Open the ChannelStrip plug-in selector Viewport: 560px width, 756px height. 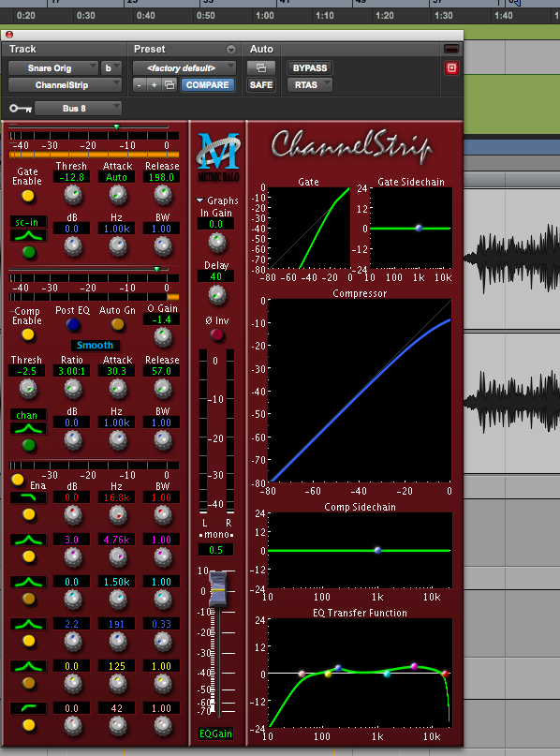[x=65, y=85]
